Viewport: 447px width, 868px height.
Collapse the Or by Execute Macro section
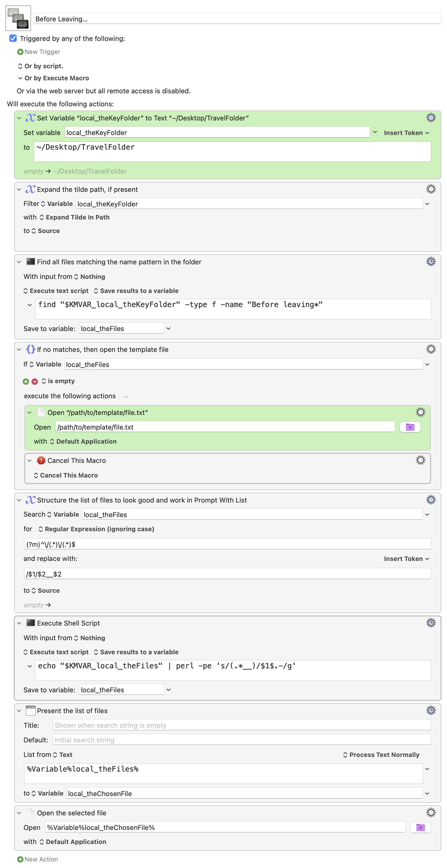20,78
